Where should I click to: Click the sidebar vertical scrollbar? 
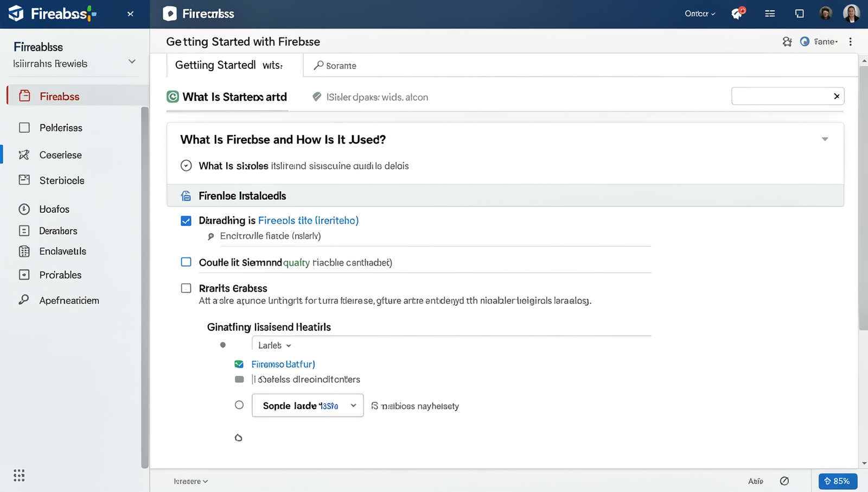point(145,287)
